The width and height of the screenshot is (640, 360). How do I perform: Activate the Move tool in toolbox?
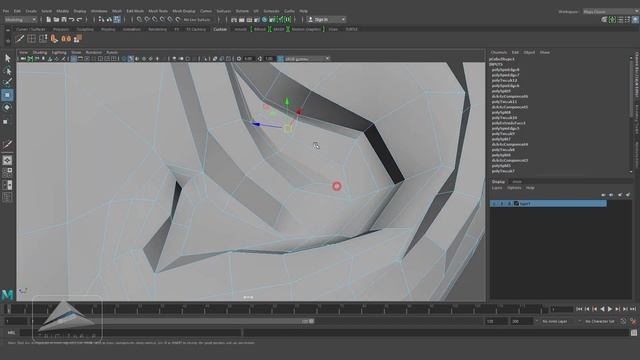[7, 95]
